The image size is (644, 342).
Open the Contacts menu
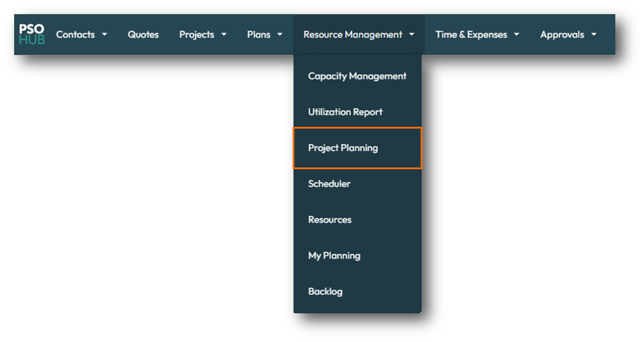click(x=75, y=34)
